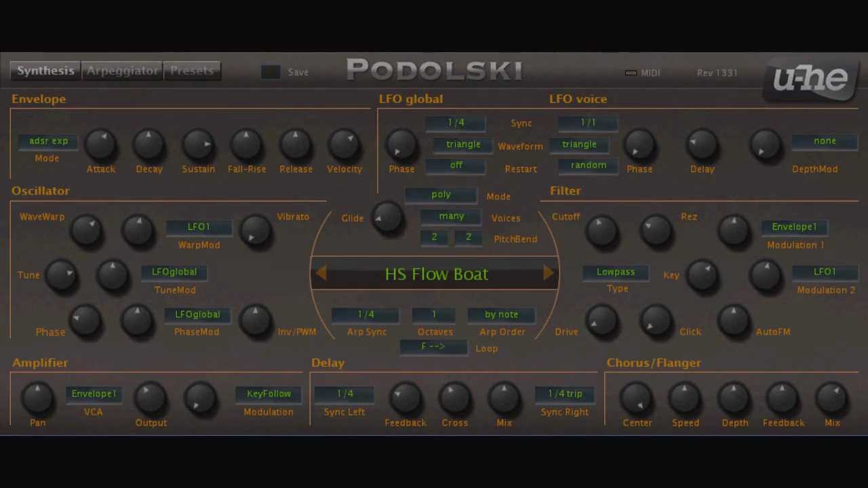Click the HS Flow Boat preset name
868x488 pixels.
tap(436, 274)
